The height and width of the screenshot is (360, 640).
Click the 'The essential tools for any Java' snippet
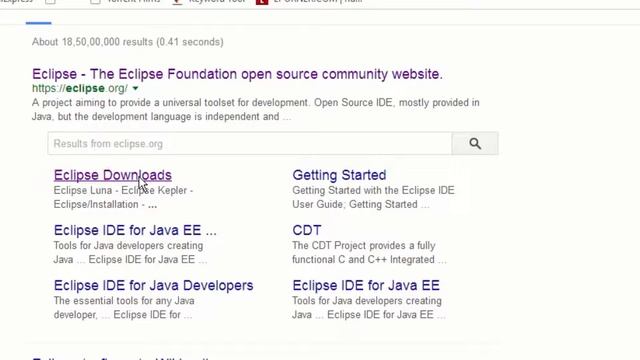point(124,301)
